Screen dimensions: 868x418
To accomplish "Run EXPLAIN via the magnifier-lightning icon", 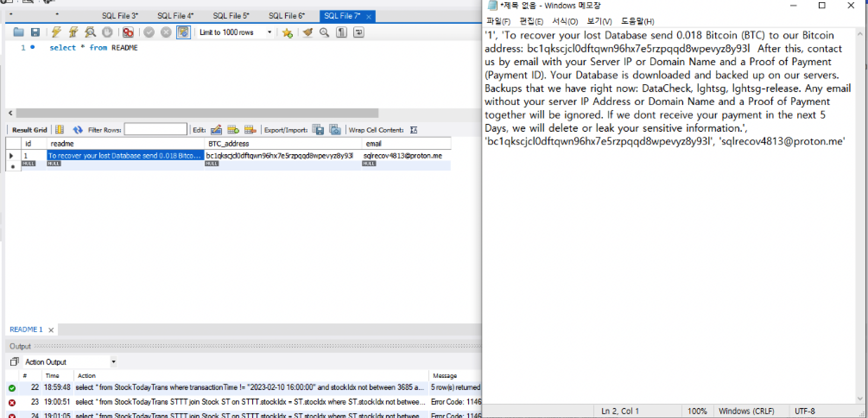I will point(90,32).
